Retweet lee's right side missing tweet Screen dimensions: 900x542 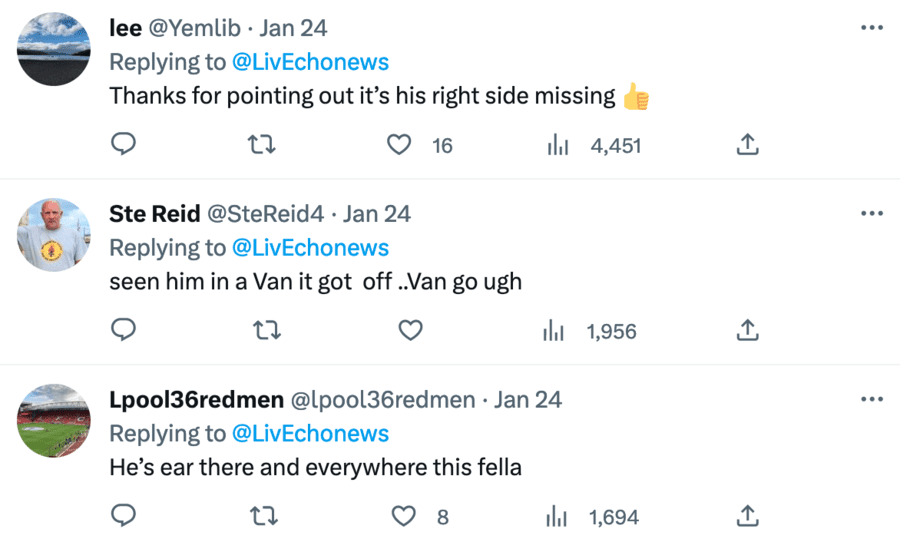(261, 145)
